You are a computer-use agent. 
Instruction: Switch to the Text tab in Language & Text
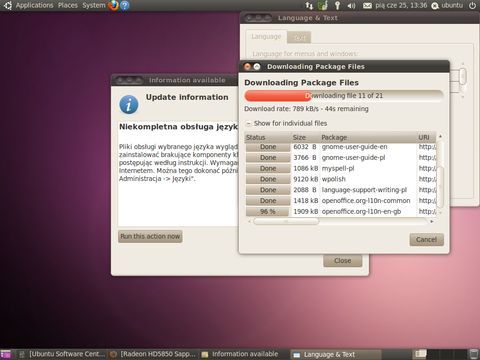coord(299,37)
